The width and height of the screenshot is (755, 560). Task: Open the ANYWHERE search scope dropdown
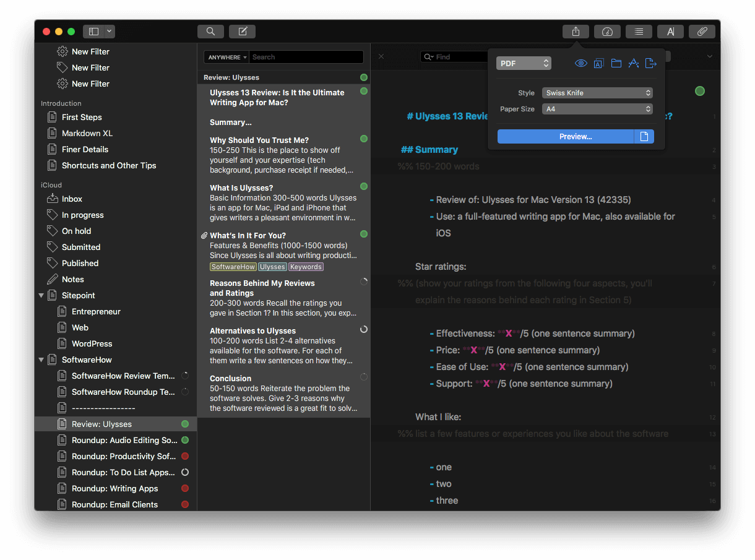click(x=227, y=57)
